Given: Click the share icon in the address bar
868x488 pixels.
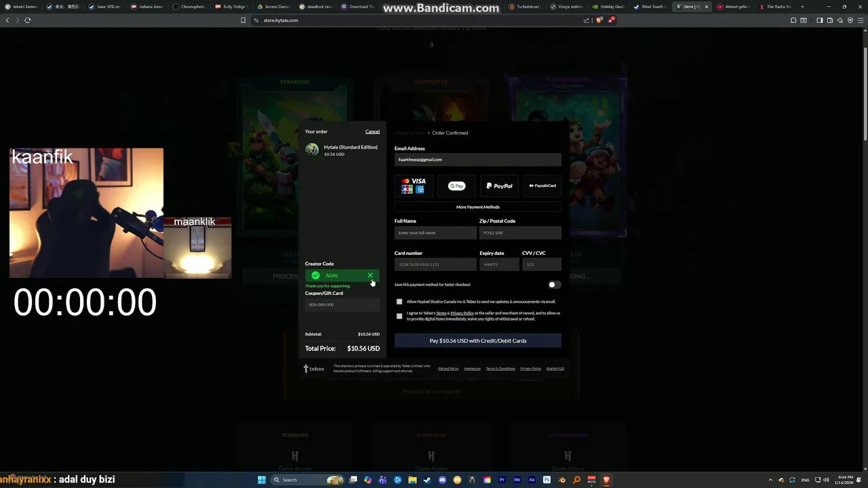Looking at the screenshot, I should point(587,20).
